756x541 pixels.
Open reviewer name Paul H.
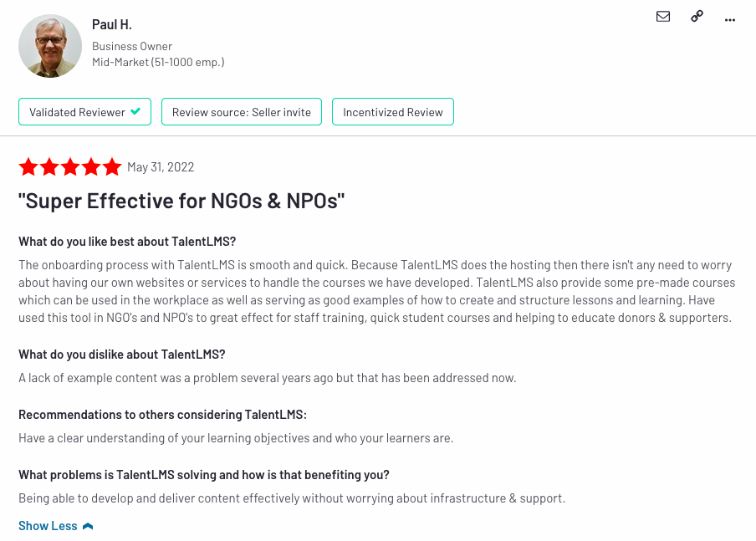coord(112,24)
